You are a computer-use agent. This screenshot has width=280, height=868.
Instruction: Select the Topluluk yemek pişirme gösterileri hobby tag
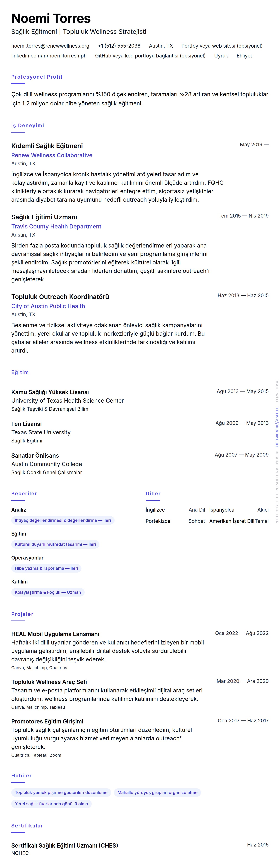coord(61,792)
